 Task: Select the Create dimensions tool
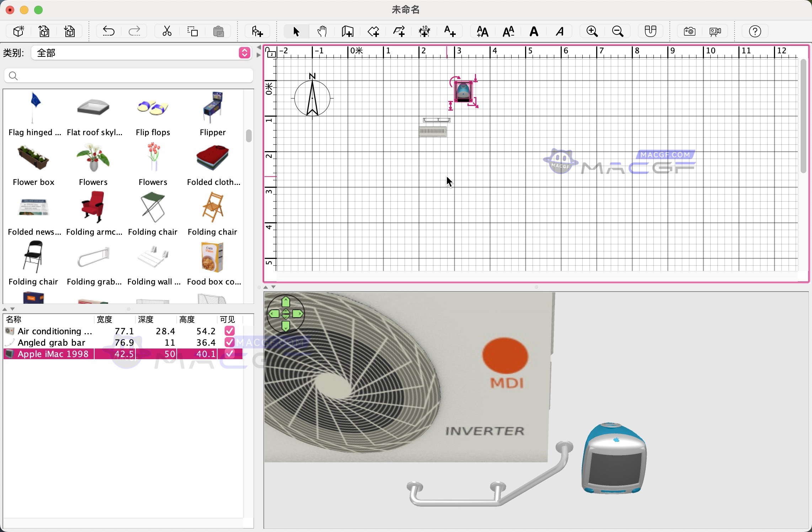tap(424, 31)
